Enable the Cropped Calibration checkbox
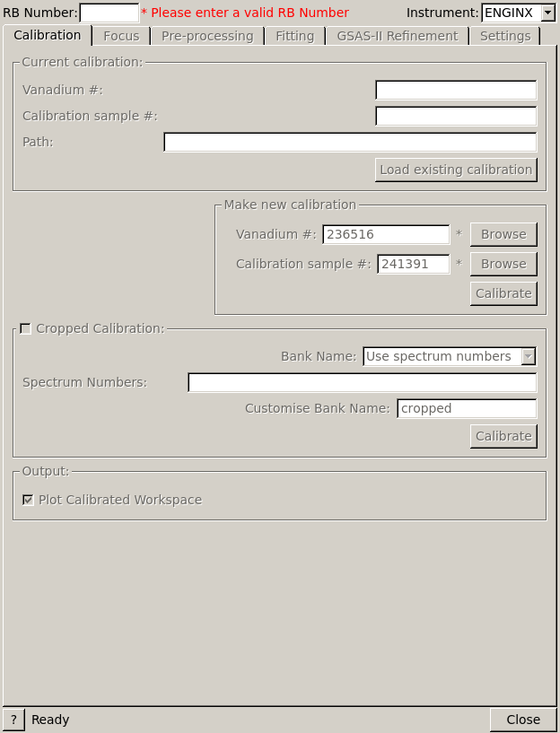Screen dimensions: 560x733 coord(26,328)
